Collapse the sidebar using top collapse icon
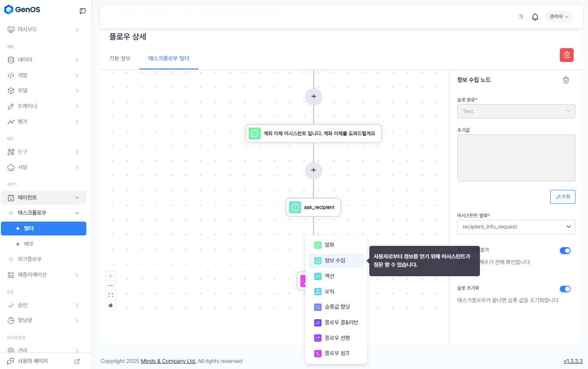588x369 pixels. coord(82,11)
